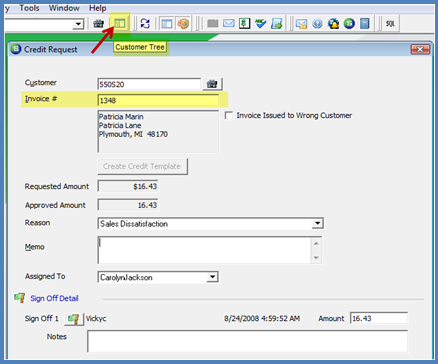Open the Help menu
Viewport: 438px width, 364px height.
pos(97,8)
